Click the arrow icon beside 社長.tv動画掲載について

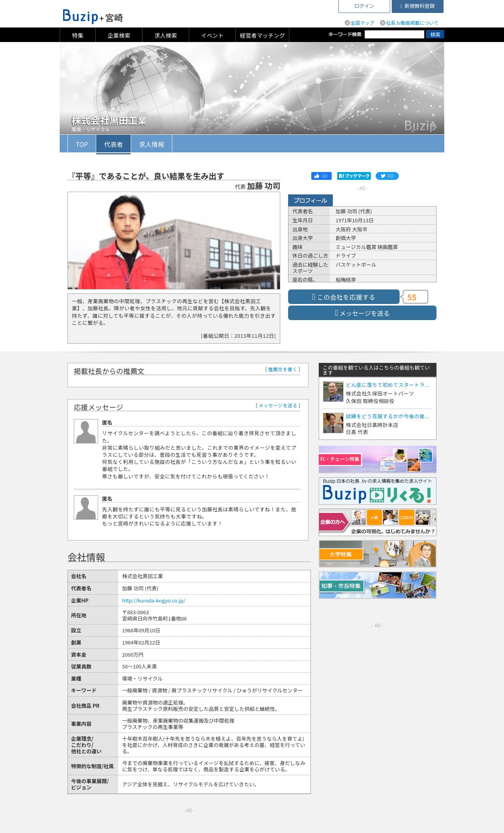click(x=382, y=23)
